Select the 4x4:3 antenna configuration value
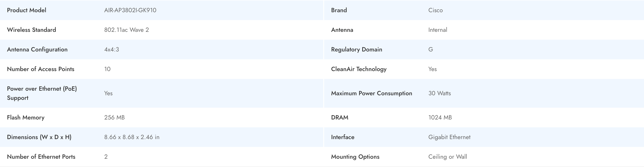Viewport: 644px width, 167px height. (111, 49)
